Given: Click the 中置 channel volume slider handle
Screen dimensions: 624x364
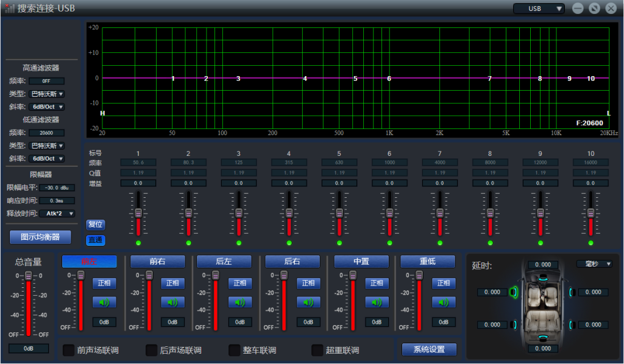Looking at the screenshot, I should tap(353, 275).
